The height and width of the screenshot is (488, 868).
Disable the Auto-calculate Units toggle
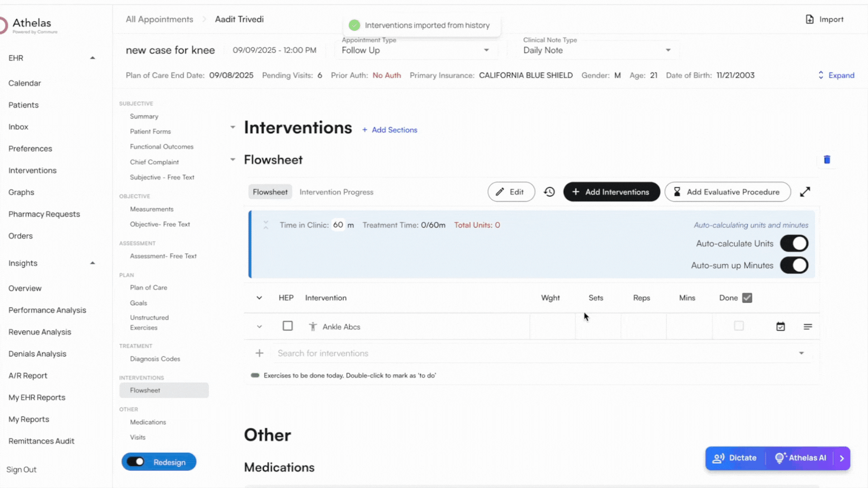coord(794,244)
